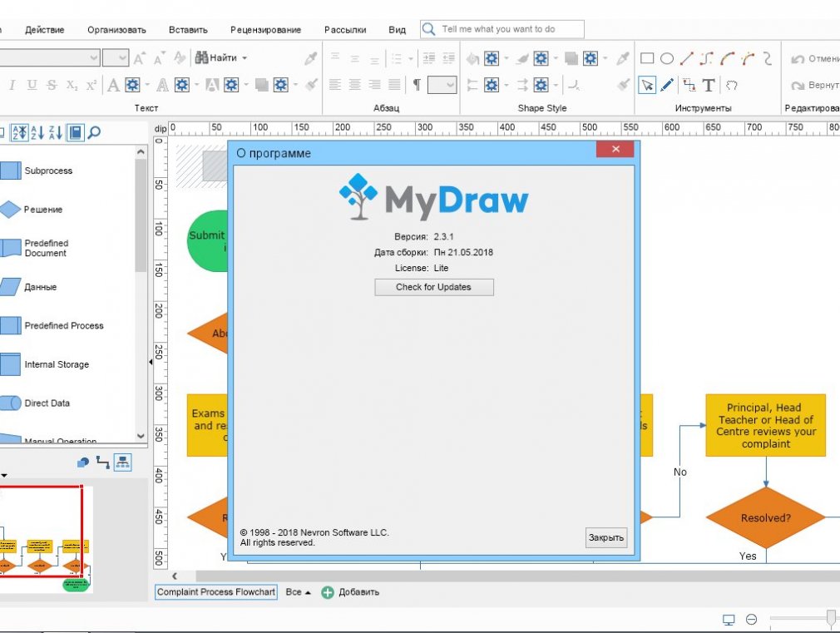Select the Connector tool
The height and width of the screenshot is (633, 840).
click(x=689, y=85)
